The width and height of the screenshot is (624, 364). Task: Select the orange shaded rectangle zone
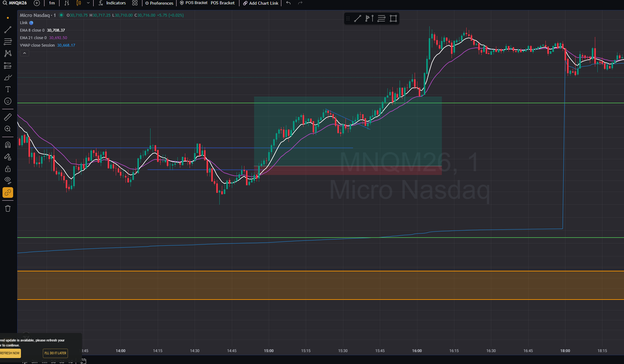pos(320,285)
